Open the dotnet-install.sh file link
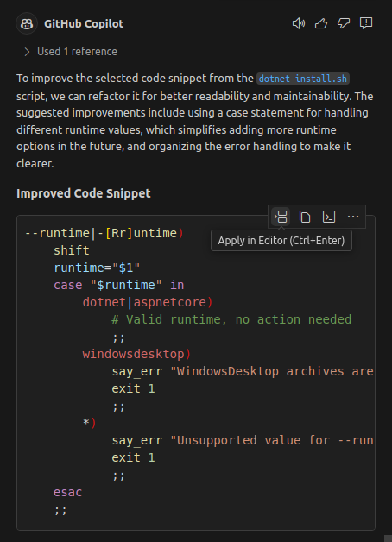 tap(303, 79)
